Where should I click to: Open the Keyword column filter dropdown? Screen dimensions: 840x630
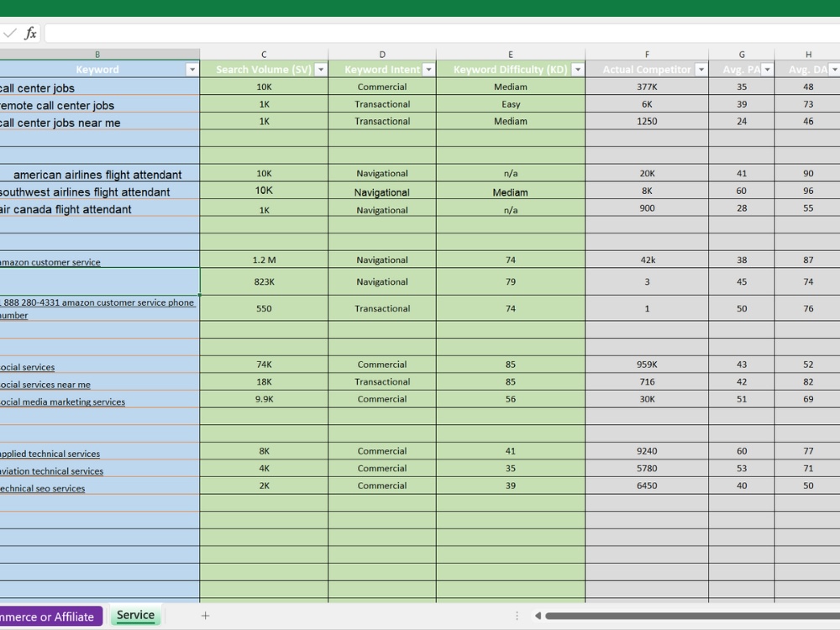click(x=192, y=70)
